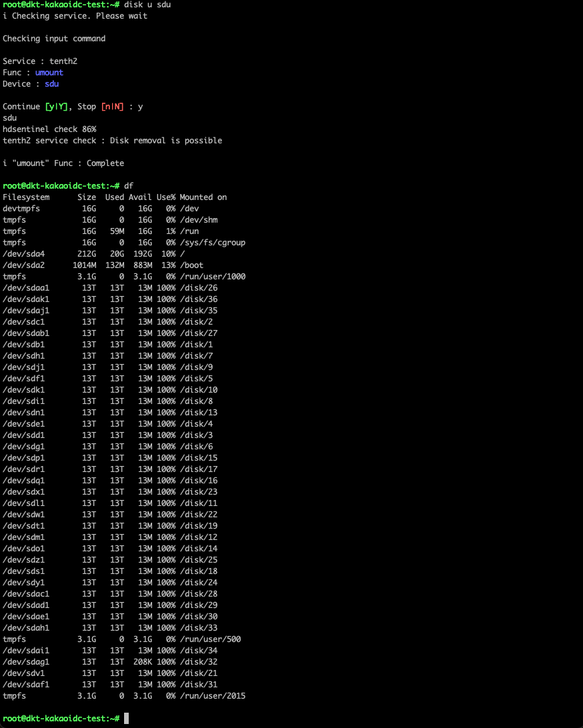Click the 'Size' column header
The height and width of the screenshot is (728, 583).
pos(87,197)
